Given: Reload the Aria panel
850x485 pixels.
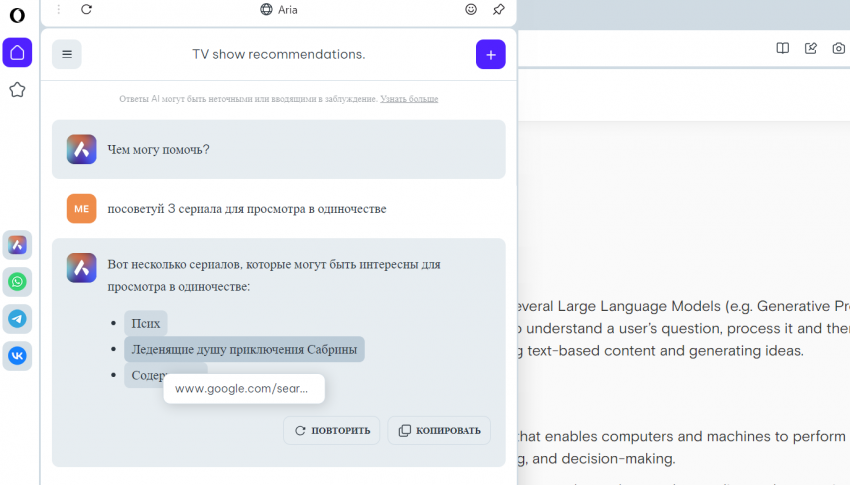Looking at the screenshot, I should tap(86, 9).
